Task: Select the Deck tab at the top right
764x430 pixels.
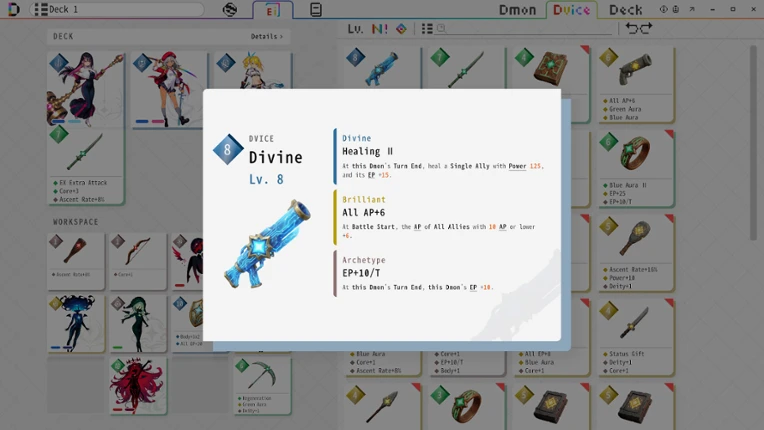Action: pos(625,10)
